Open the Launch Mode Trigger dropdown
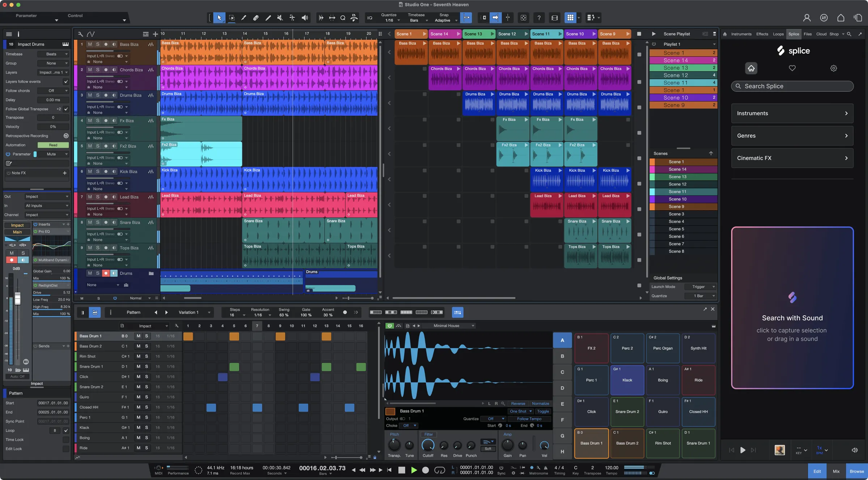 [x=701, y=286]
